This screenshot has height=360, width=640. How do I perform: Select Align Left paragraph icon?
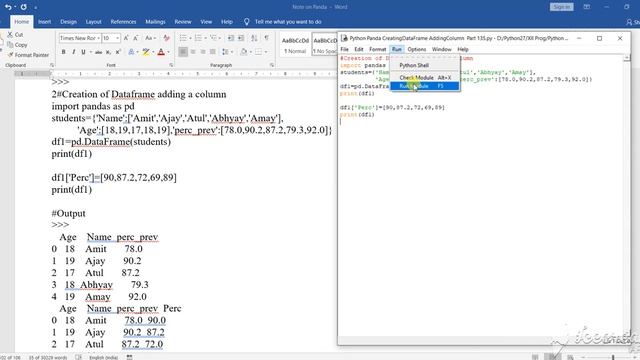point(183,52)
